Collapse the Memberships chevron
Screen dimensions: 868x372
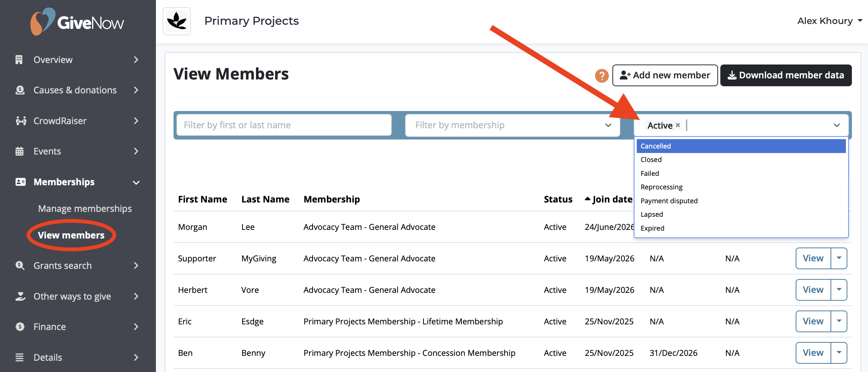click(x=136, y=182)
